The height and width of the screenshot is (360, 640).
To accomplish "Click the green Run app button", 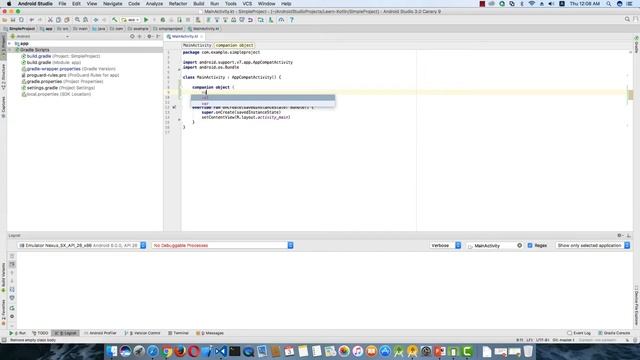I will coord(146,20).
